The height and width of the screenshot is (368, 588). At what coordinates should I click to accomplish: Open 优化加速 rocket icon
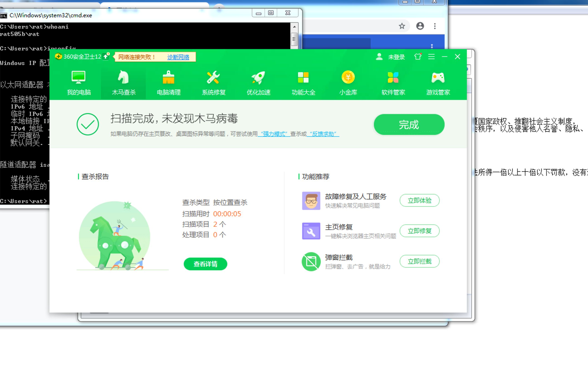(x=258, y=77)
